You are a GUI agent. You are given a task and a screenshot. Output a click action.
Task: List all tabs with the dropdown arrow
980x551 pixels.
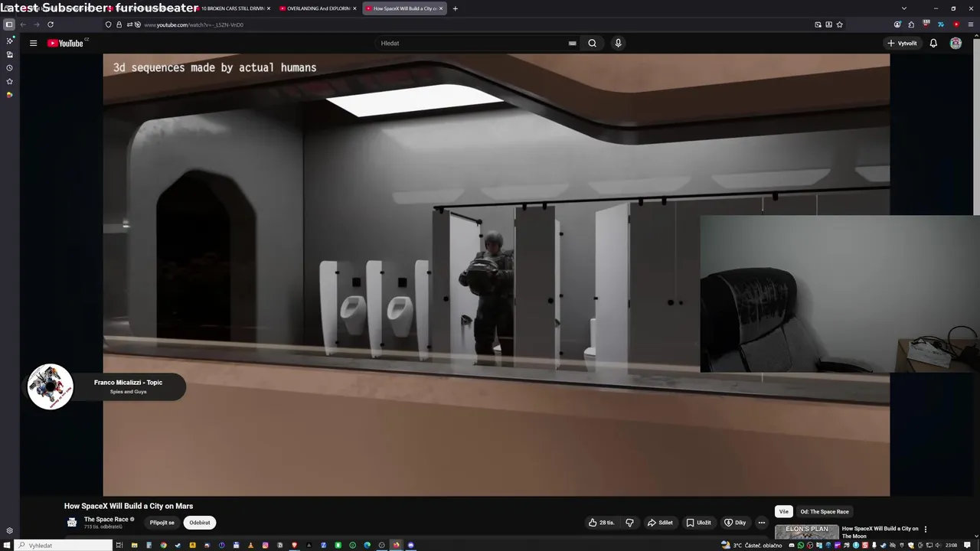coord(903,8)
